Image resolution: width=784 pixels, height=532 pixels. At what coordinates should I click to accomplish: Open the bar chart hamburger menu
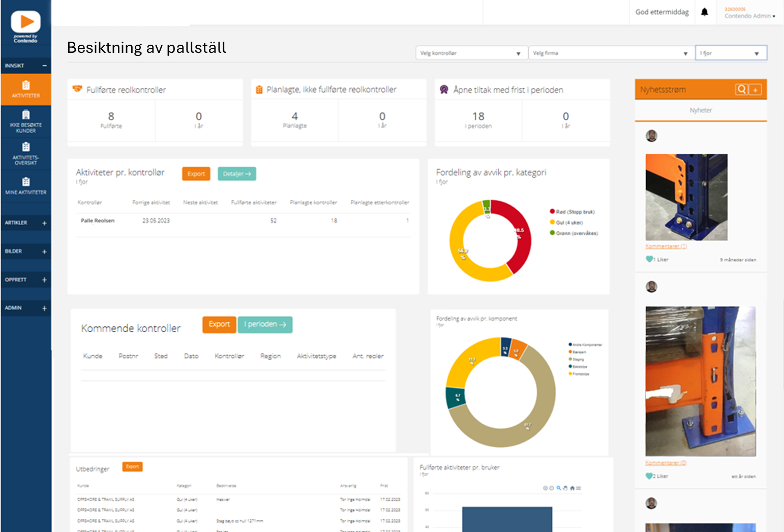tap(579, 488)
